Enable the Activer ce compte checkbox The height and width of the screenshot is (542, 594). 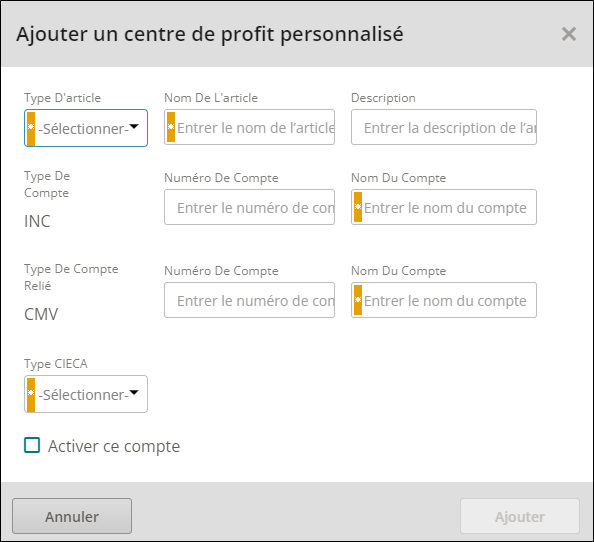[32, 445]
